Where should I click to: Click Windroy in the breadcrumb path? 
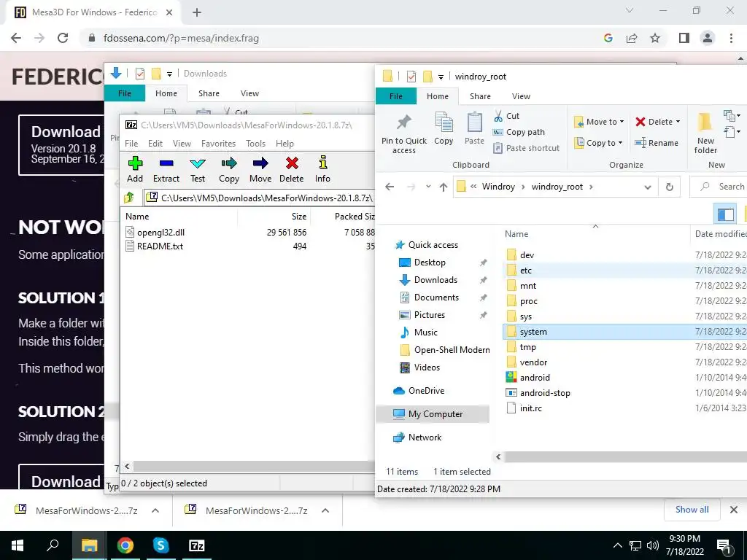tap(498, 187)
